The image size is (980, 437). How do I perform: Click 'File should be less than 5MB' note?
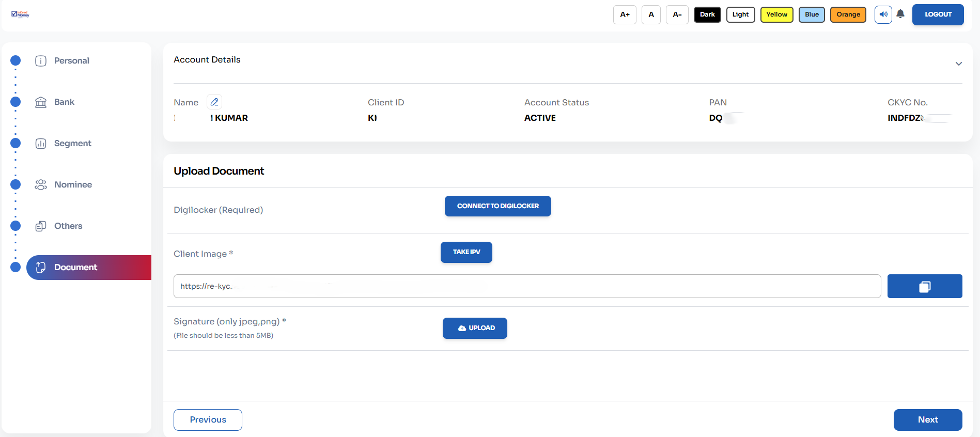coord(223,336)
